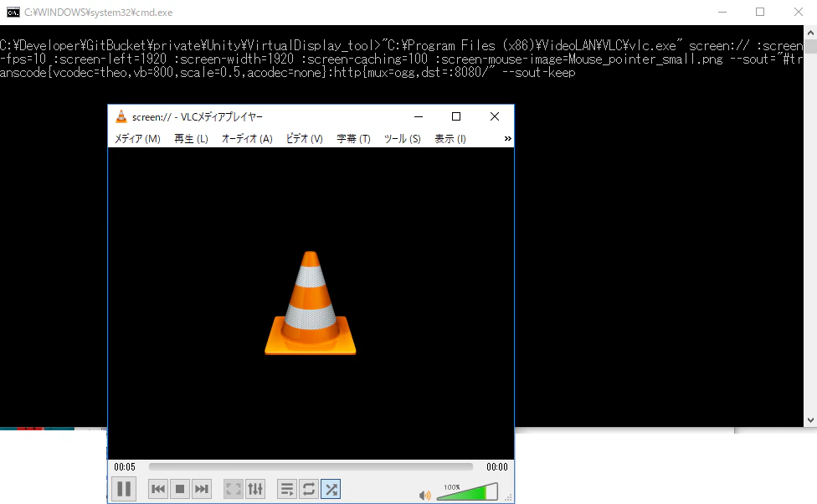Image resolution: width=817 pixels, height=504 pixels.
Task: Minimize the cmd.exe window
Action: point(722,12)
